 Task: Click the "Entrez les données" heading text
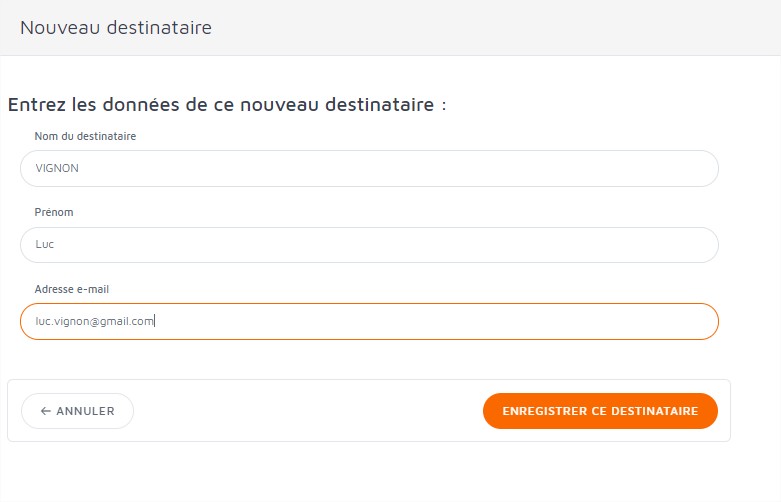tap(226, 104)
